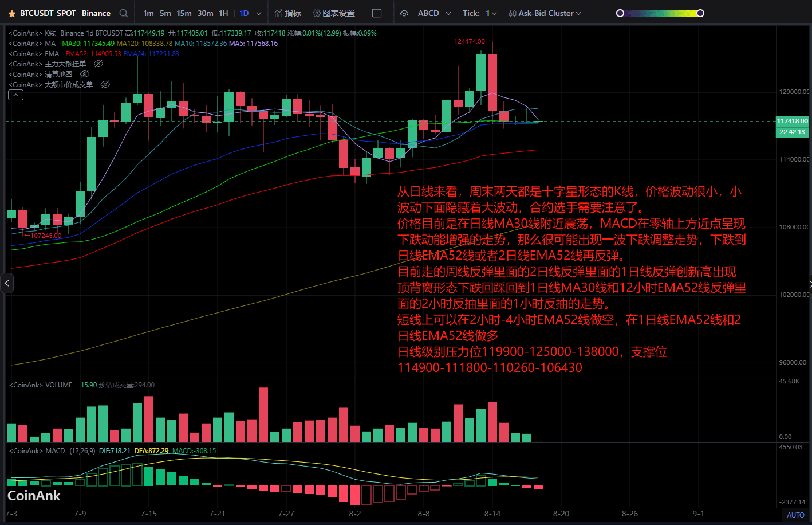
Task: Expand the left side panel arrow
Action: (x=7, y=283)
